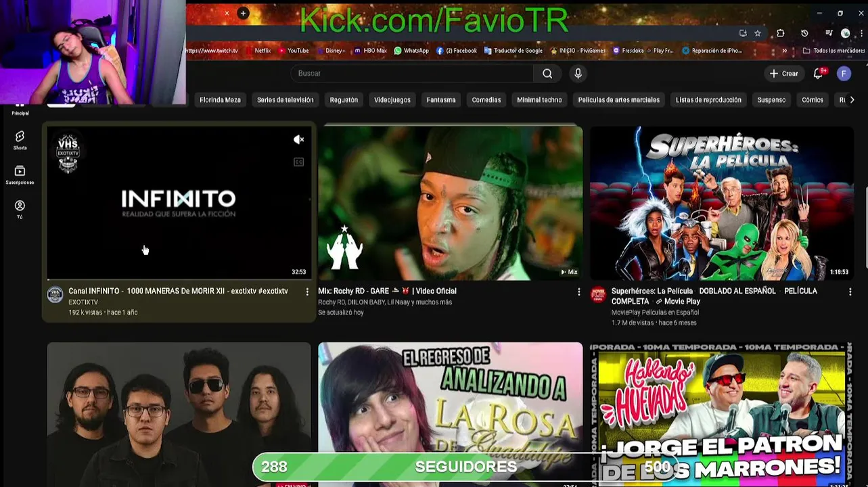Open the HBO Max bookmark
The height and width of the screenshot is (487, 868).
pos(370,51)
